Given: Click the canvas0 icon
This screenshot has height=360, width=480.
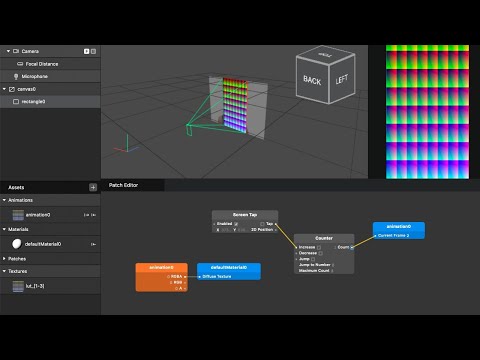Looking at the screenshot, I should pyautogui.click(x=12, y=89).
